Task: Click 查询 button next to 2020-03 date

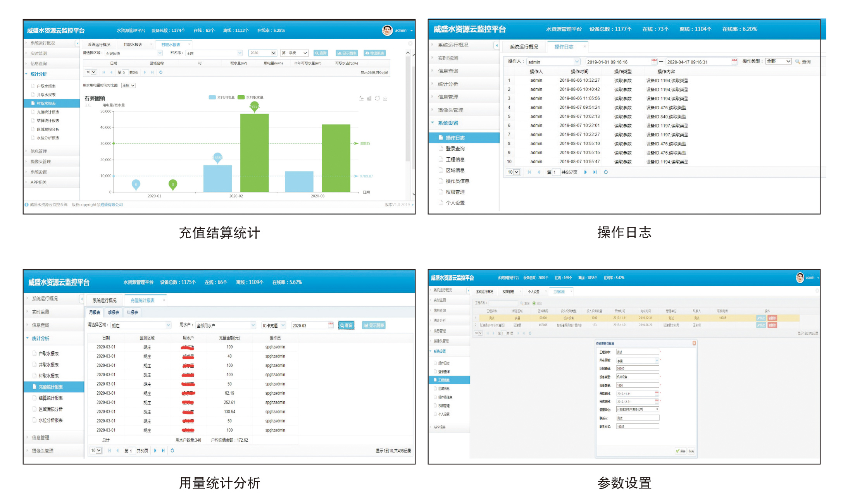Action: pyautogui.click(x=346, y=325)
